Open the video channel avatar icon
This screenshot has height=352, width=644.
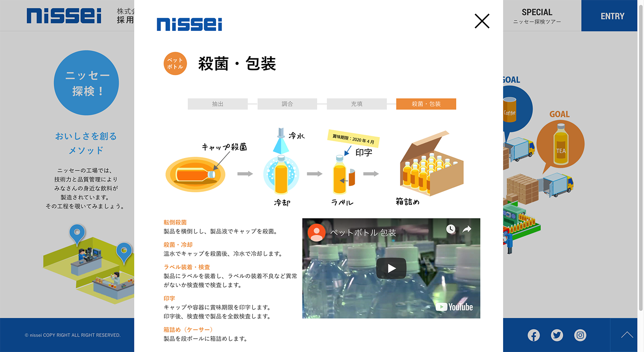pyautogui.click(x=317, y=232)
